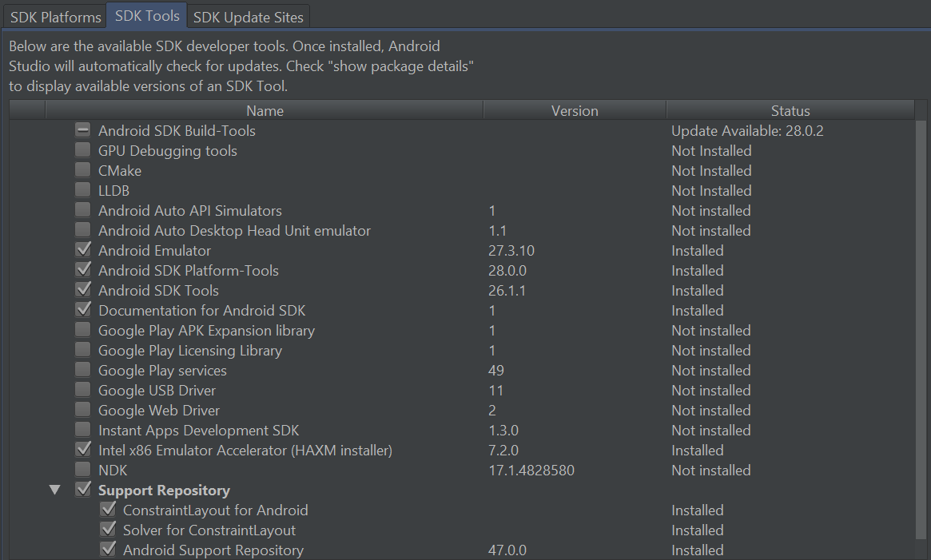
Task: Uncheck Android Emulator checkbox
Action: coord(83,250)
